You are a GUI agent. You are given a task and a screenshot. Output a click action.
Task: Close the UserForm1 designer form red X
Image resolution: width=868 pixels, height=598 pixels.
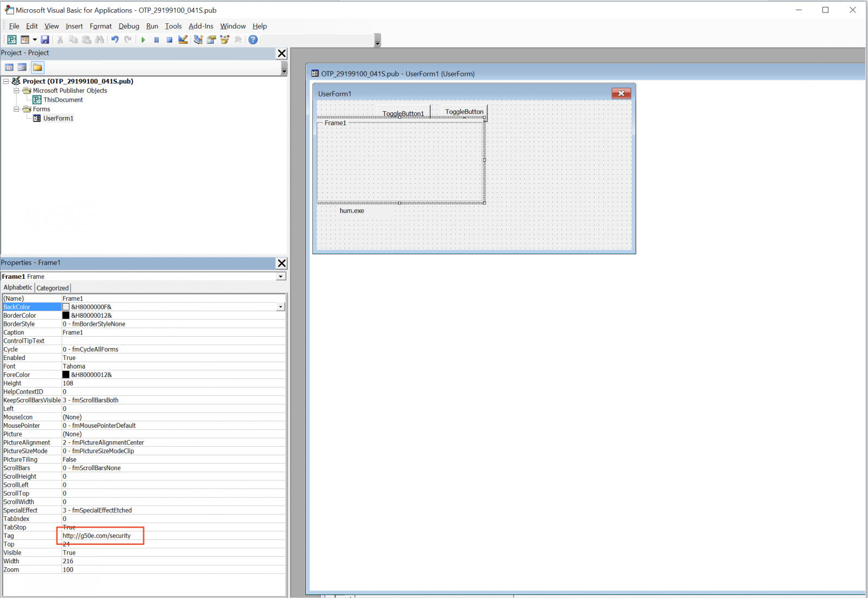(621, 93)
